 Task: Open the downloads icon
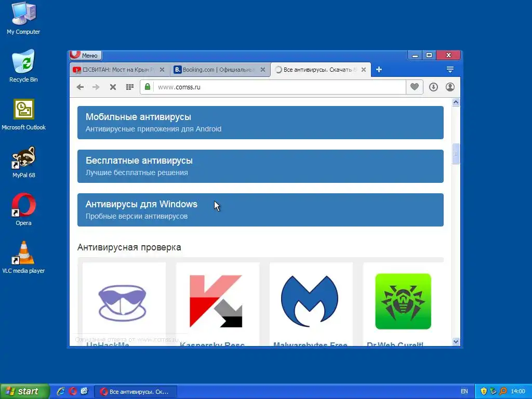point(433,87)
